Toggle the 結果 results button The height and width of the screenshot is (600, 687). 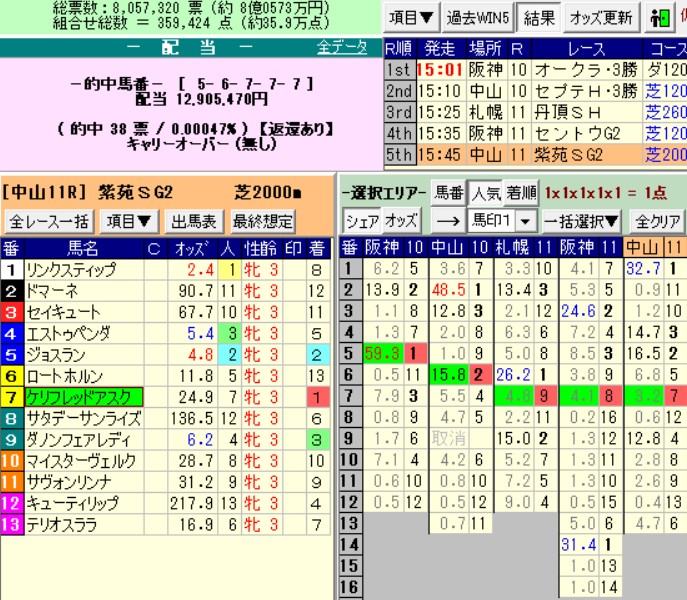[x=539, y=18]
